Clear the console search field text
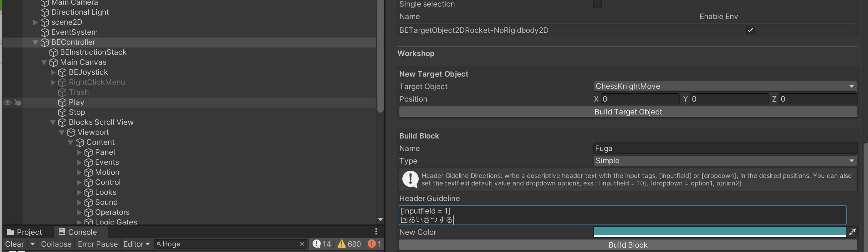868x252 pixels. coord(302,244)
